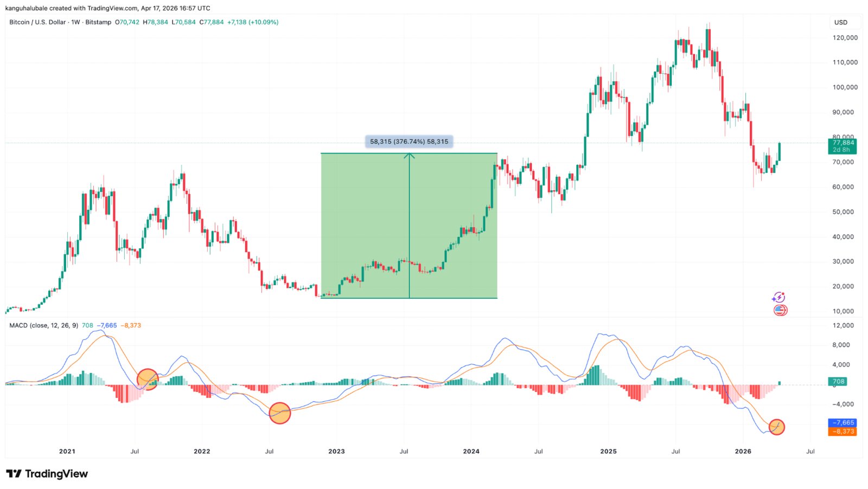Click the 2024 label on time axis
Screen dimensions: 868x489
(x=471, y=451)
